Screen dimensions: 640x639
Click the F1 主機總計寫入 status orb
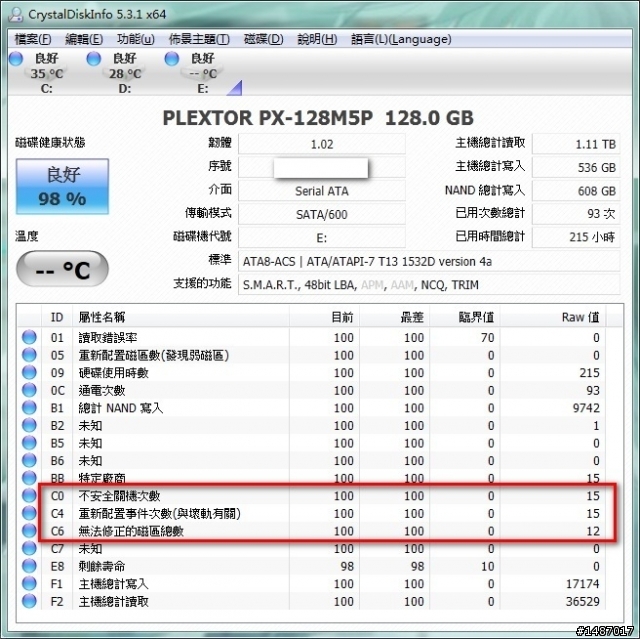29,584
